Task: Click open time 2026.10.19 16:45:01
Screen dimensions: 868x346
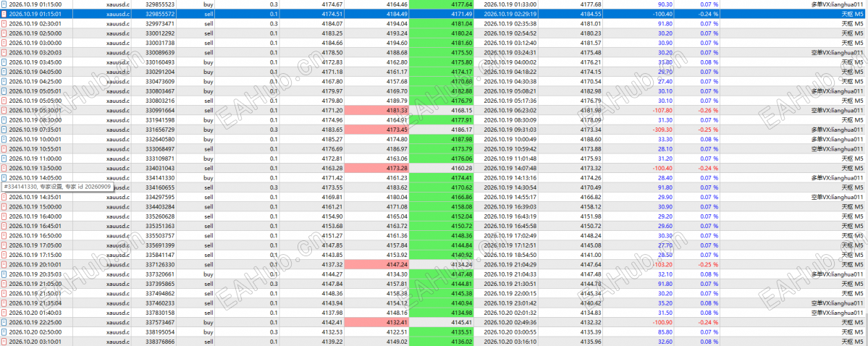Action: tap(35, 226)
